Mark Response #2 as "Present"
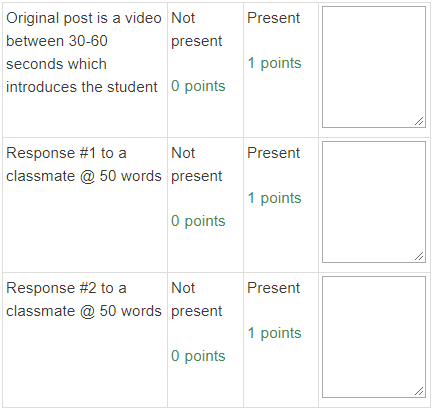The width and height of the screenshot is (435, 411). pyautogui.click(x=281, y=340)
